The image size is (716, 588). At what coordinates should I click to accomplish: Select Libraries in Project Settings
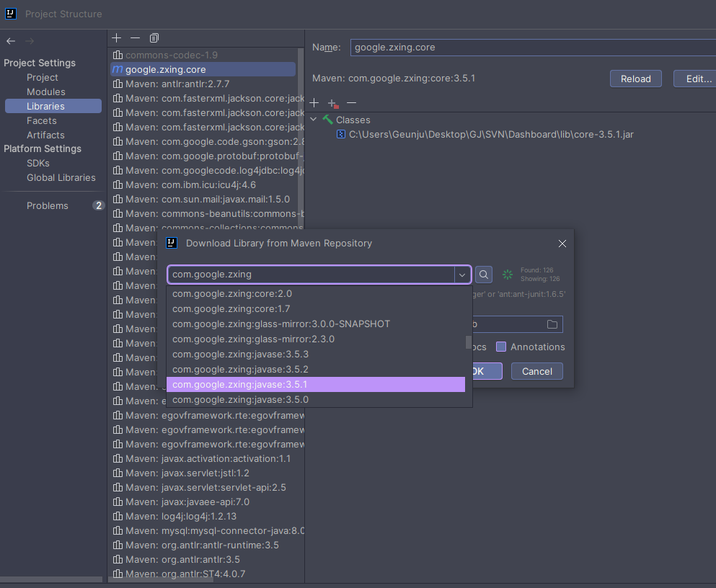pos(53,106)
